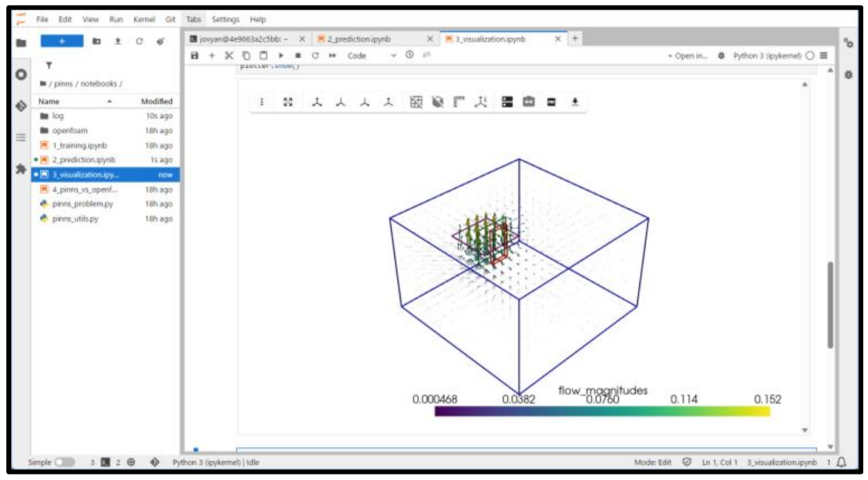Click the notebook vertical scrollbar
The image size is (868, 480).
coord(830,304)
